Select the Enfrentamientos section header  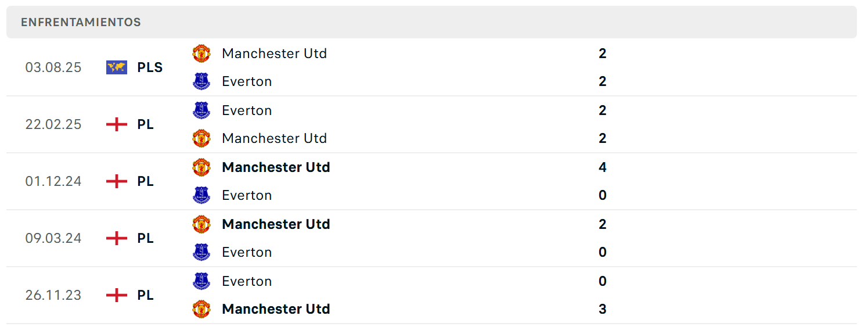coord(81,22)
